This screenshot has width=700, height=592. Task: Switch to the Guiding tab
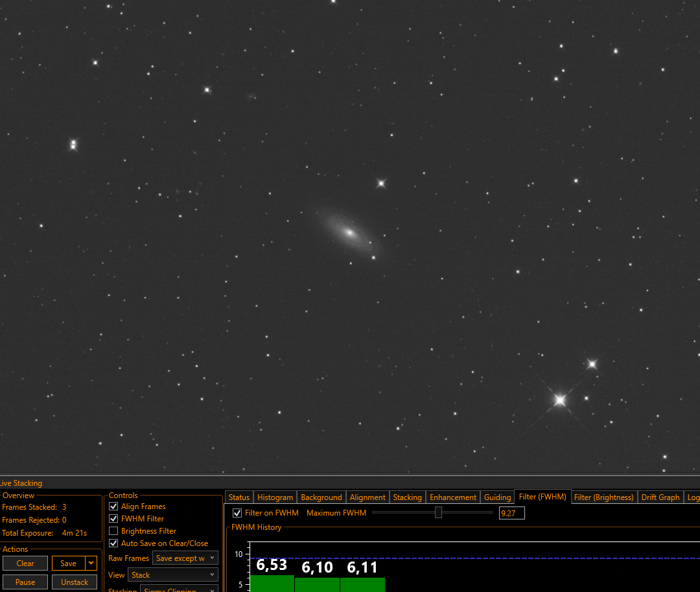(497, 497)
